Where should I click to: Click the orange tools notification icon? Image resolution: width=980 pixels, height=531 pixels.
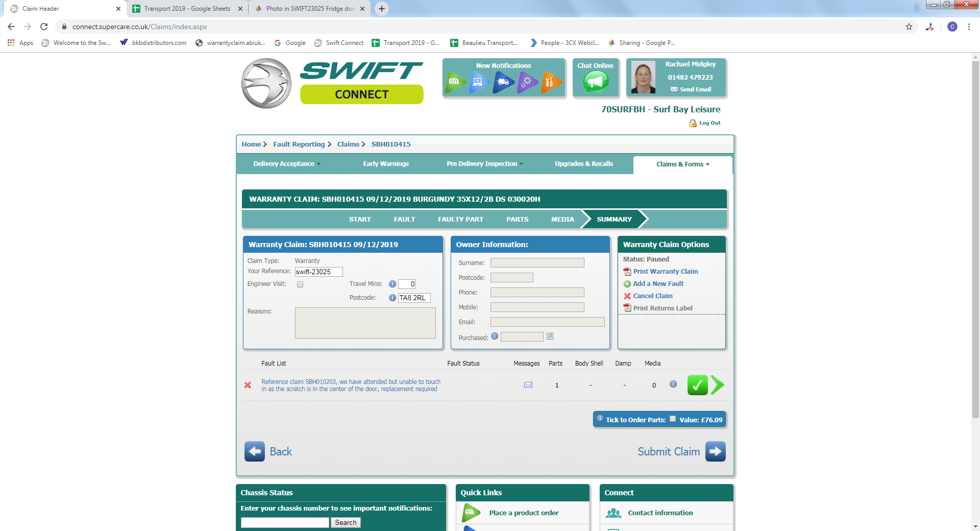coord(551,82)
